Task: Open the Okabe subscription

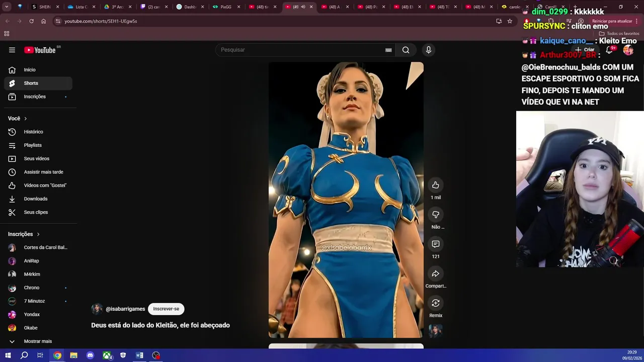Action: pos(38,328)
